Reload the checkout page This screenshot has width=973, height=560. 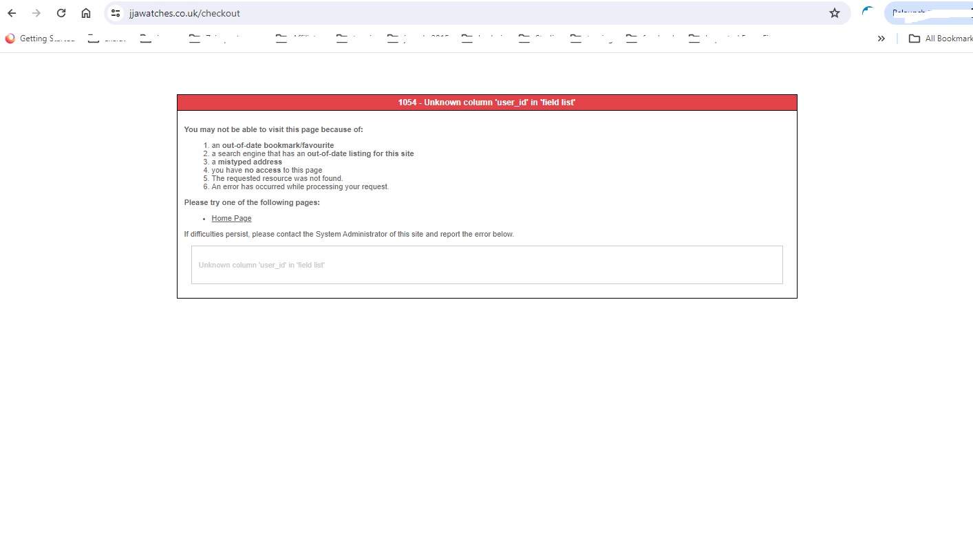click(x=61, y=13)
